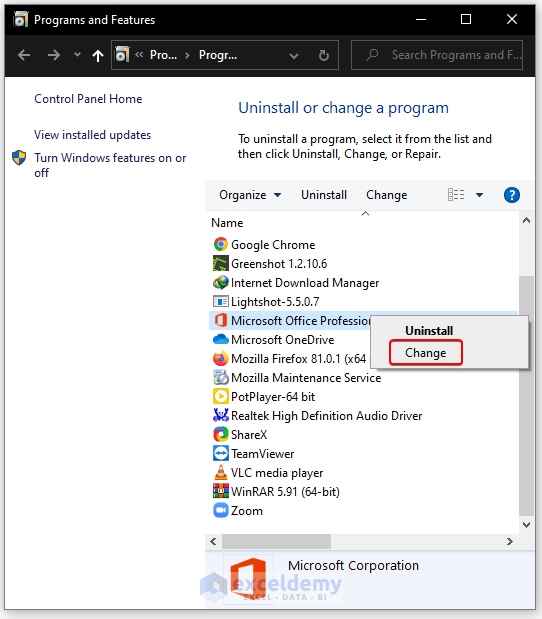
Task: Click the large Office logo in details pane
Action: [x=248, y=579]
